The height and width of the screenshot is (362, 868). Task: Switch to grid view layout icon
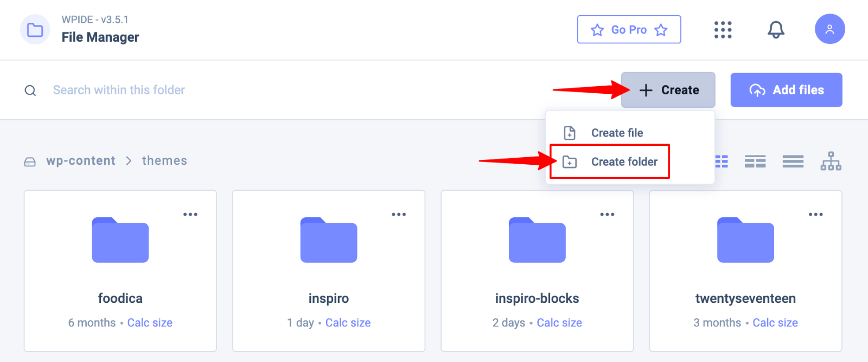pyautogui.click(x=722, y=161)
